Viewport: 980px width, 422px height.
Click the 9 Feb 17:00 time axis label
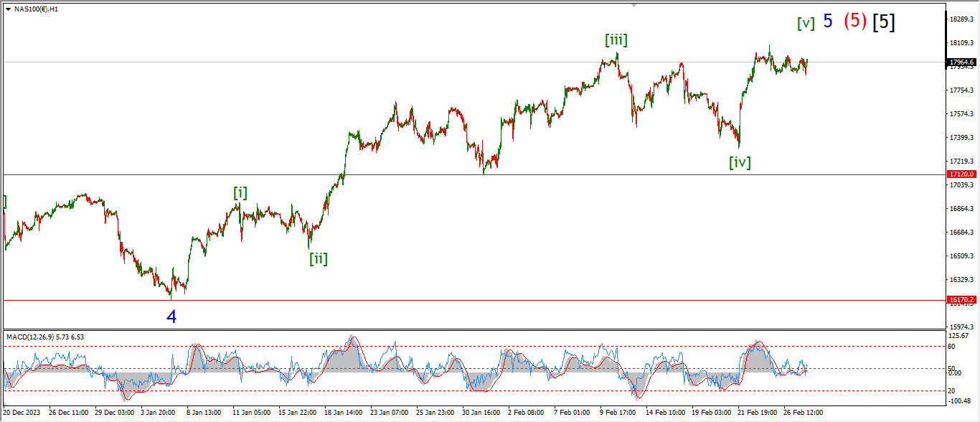(x=617, y=413)
